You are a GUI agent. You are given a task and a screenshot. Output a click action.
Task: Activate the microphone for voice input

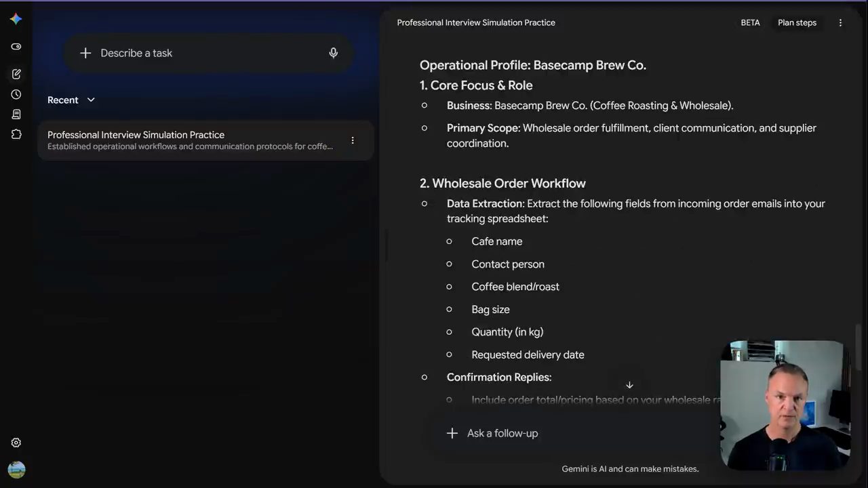[333, 53]
